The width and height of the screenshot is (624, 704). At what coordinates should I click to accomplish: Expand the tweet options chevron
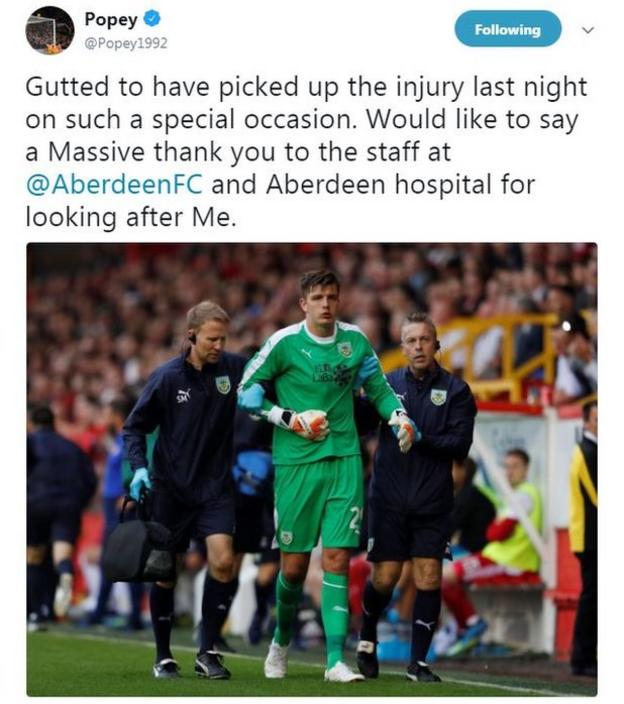pyautogui.click(x=588, y=30)
